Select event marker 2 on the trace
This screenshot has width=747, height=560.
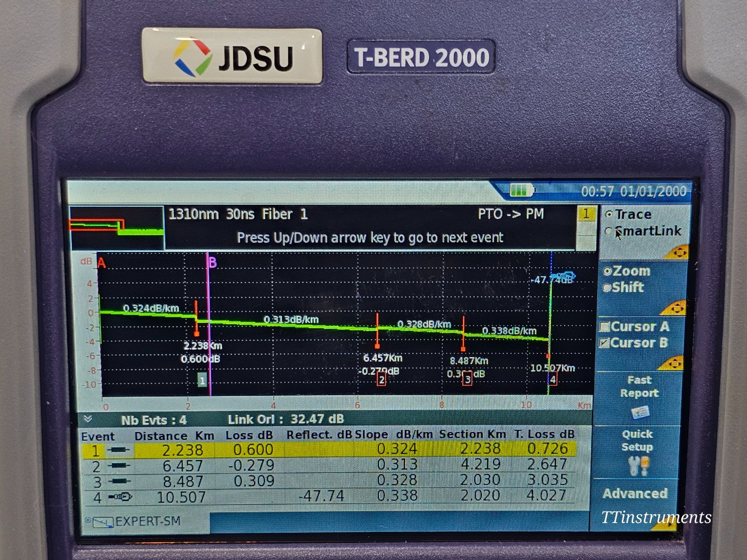pos(382,380)
